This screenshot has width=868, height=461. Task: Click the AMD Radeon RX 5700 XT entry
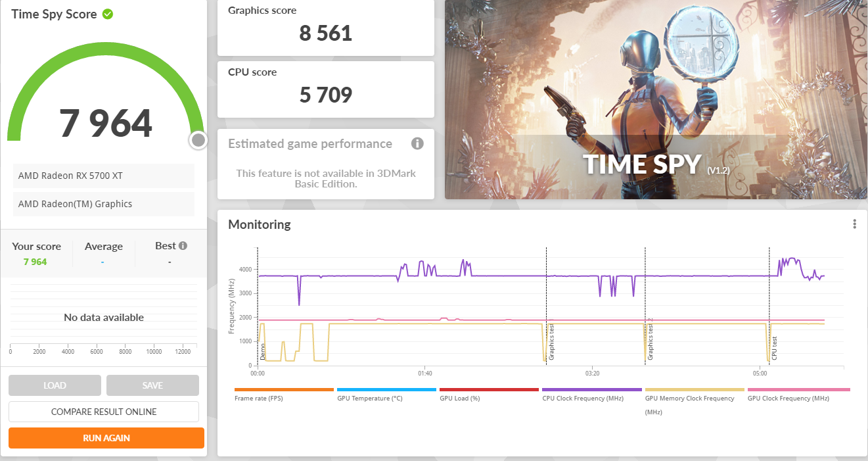coord(104,176)
